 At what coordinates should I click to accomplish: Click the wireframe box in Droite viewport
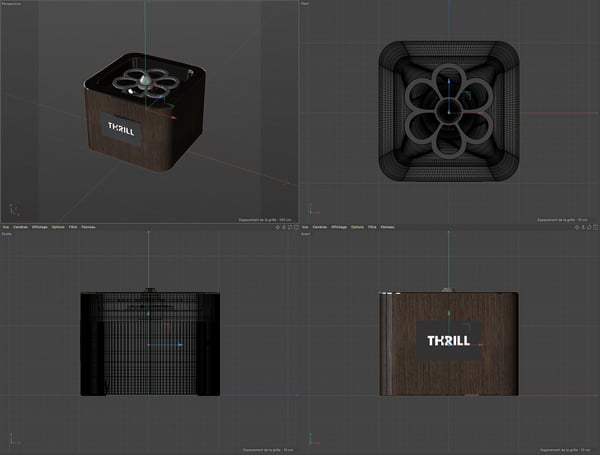pos(149,343)
